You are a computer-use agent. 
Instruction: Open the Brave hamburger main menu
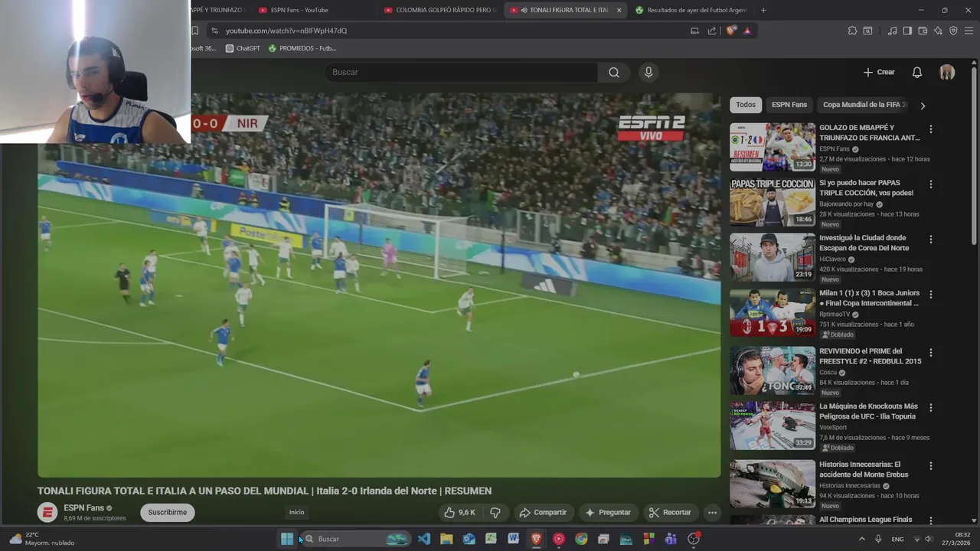pos(969,31)
